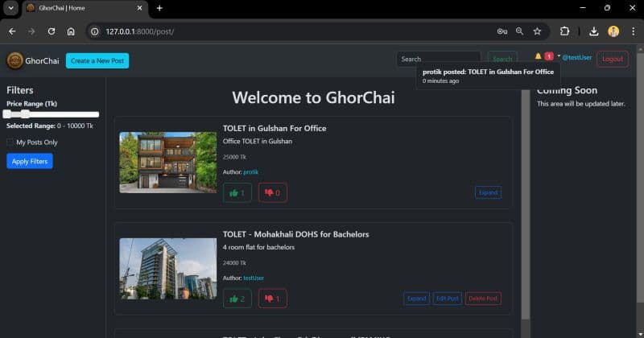Open the zoom magnifier icon in address bar
The image size is (644, 338).
coord(519,31)
